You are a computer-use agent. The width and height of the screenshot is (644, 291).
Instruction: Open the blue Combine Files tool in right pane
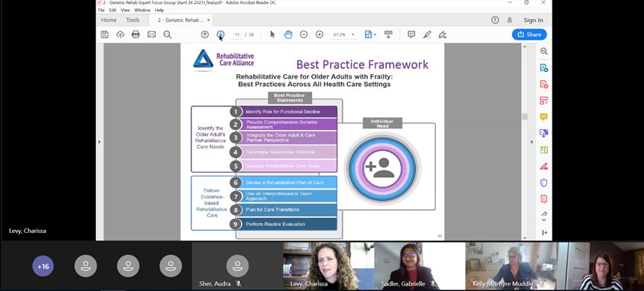click(x=544, y=133)
